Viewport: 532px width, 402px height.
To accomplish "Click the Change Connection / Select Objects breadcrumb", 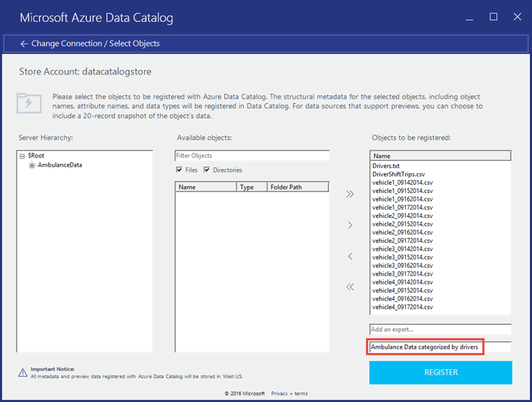I will tap(95, 44).
